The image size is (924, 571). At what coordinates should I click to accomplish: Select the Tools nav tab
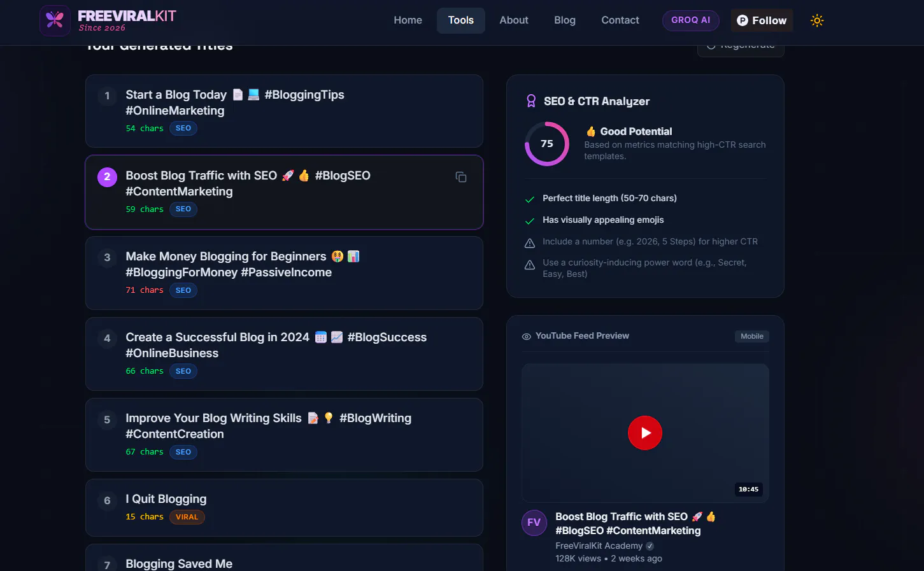[461, 20]
